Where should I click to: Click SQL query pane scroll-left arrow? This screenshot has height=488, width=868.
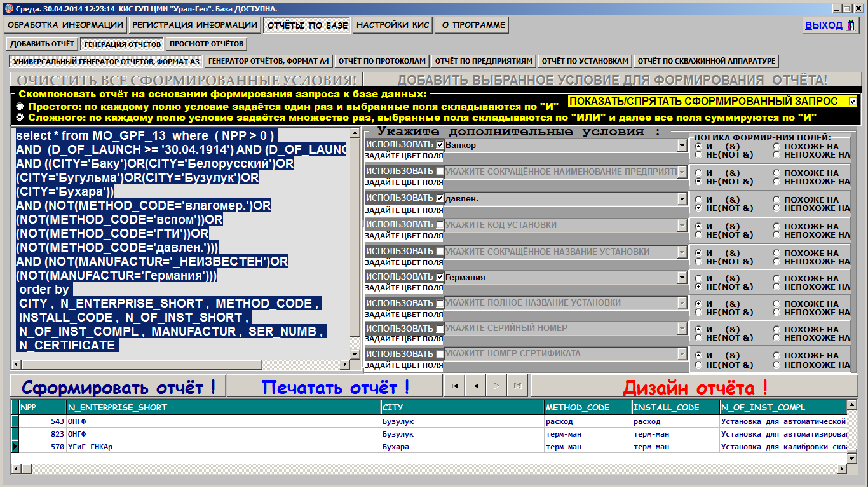[16, 365]
